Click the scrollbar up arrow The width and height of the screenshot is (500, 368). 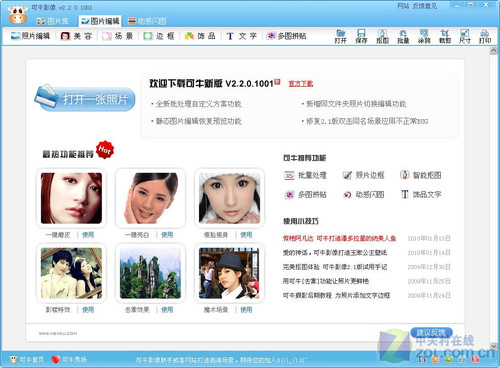493,50
